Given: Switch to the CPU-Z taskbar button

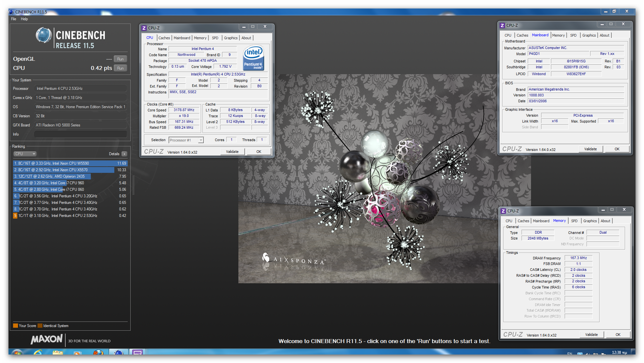Looking at the screenshot, I should (x=137, y=352).
